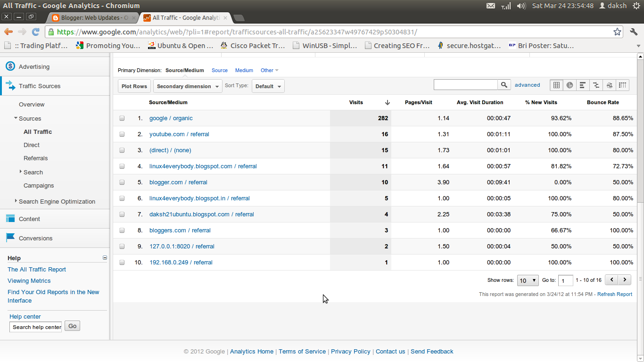Screen dimensions: 644x362
Task: Select the Medium primary dimension
Action: pyautogui.click(x=244, y=70)
